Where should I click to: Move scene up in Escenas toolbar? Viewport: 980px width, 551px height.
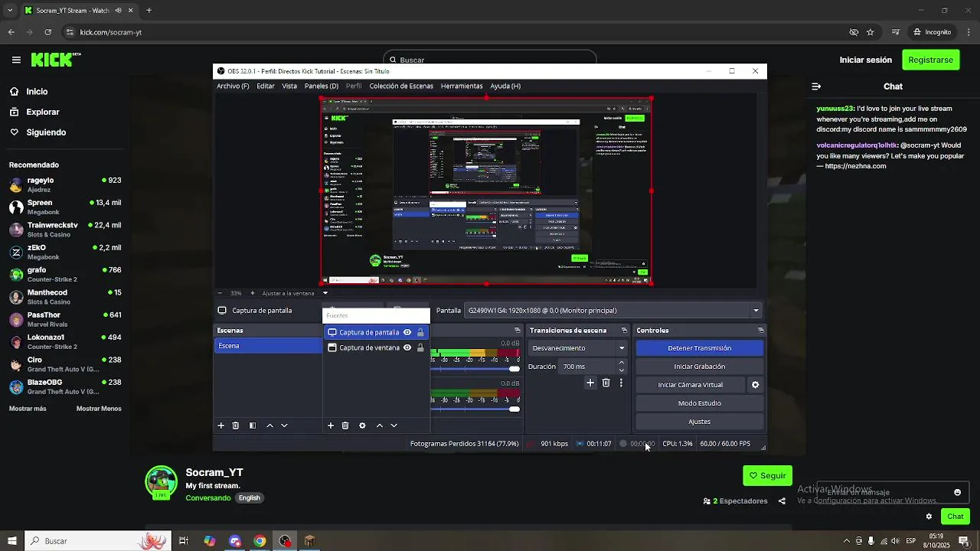[x=269, y=425]
